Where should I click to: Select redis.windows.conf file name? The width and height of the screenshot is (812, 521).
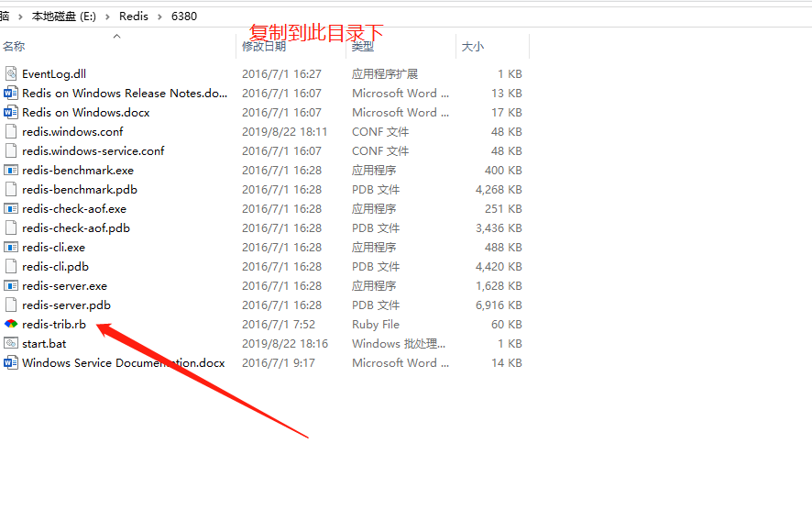(x=72, y=132)
